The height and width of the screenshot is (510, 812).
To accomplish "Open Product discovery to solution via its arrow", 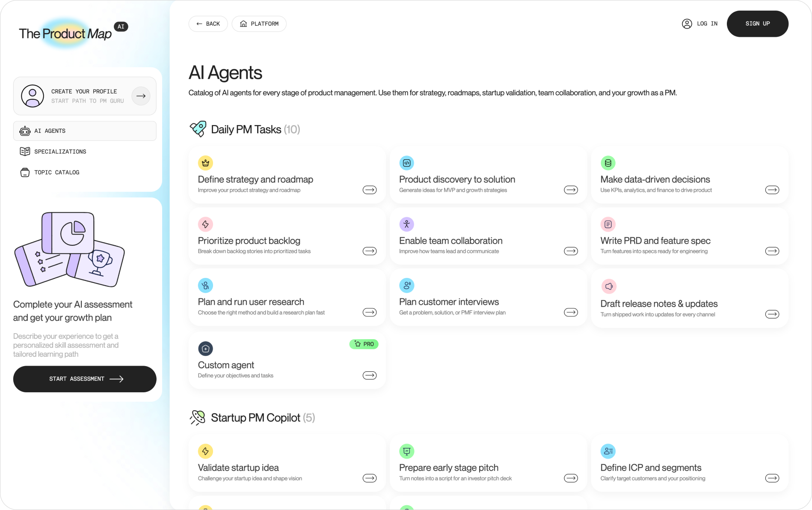I will tap(571, 190).
